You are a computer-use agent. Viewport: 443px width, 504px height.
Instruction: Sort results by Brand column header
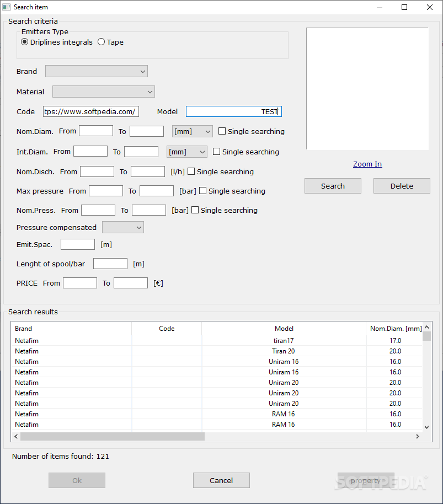pyautogui.click(x=71, y=329)
